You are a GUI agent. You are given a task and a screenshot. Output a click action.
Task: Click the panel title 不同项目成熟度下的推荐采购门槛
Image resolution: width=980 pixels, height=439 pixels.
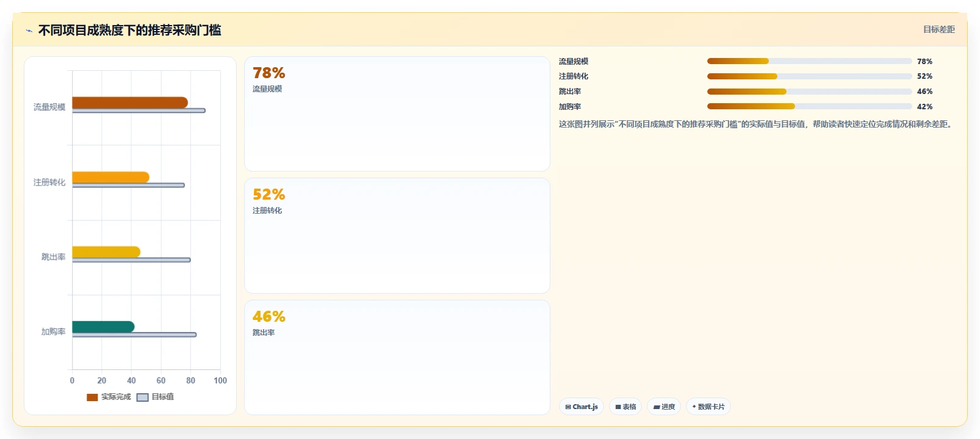click(129, 30)
